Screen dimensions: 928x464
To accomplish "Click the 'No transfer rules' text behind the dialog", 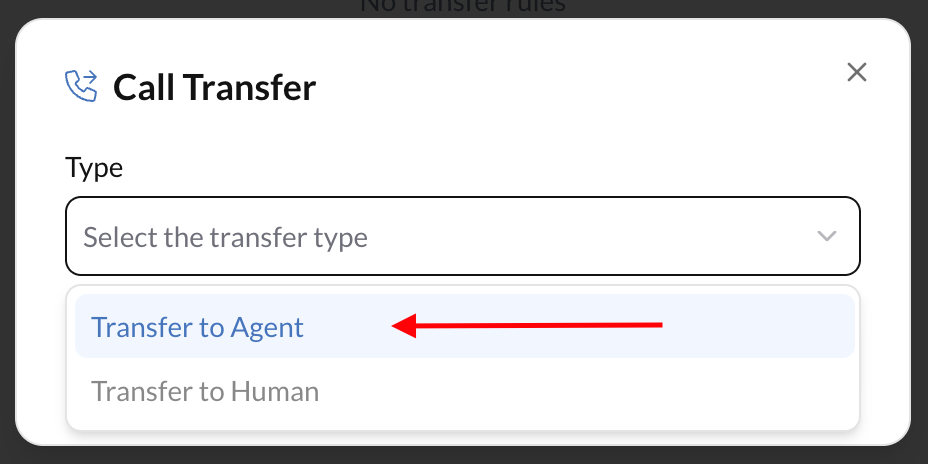I will tap(463, 6).
